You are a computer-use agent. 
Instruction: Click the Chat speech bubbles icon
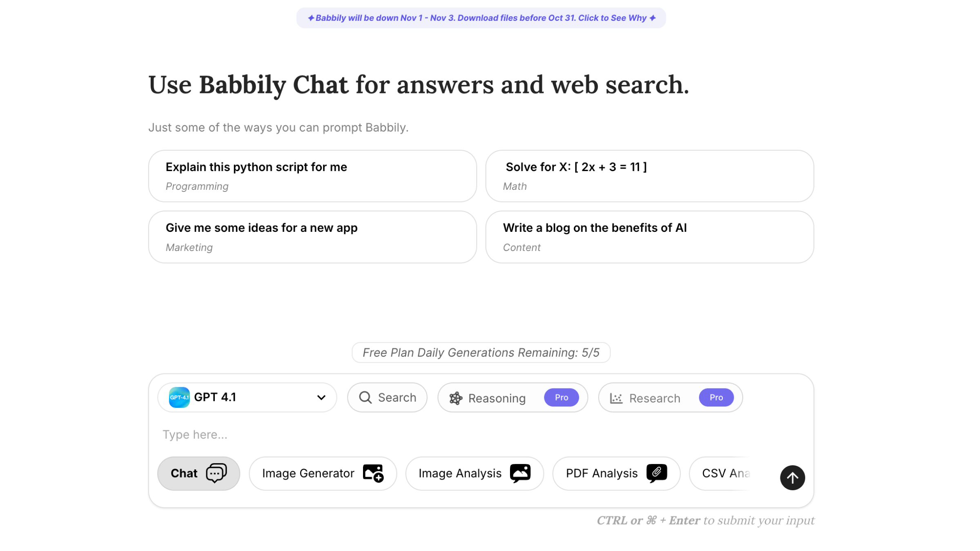pyautogui.click(x=216, y=473)
